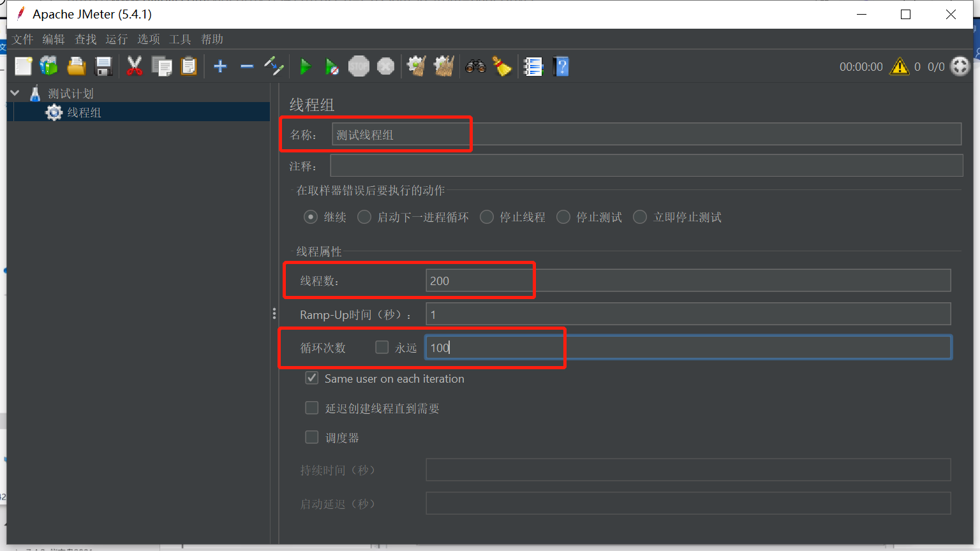Collapse the 测试计划 tree node
The height and width of the screenshot is (551, 980).
[15, 93]
